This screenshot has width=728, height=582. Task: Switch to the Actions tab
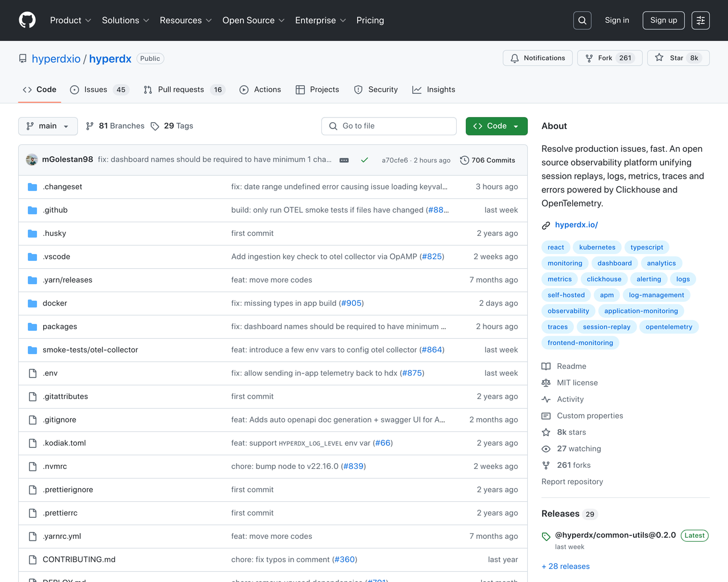(260, 90)
